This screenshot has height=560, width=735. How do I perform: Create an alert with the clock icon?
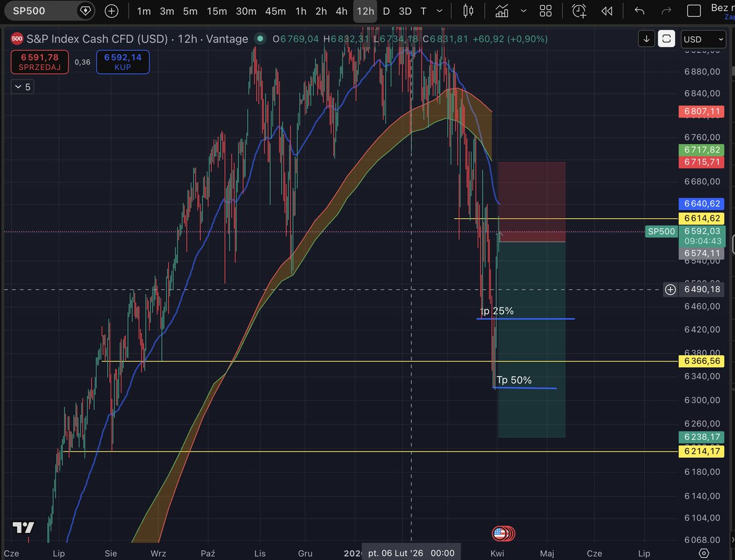(579, 11)
